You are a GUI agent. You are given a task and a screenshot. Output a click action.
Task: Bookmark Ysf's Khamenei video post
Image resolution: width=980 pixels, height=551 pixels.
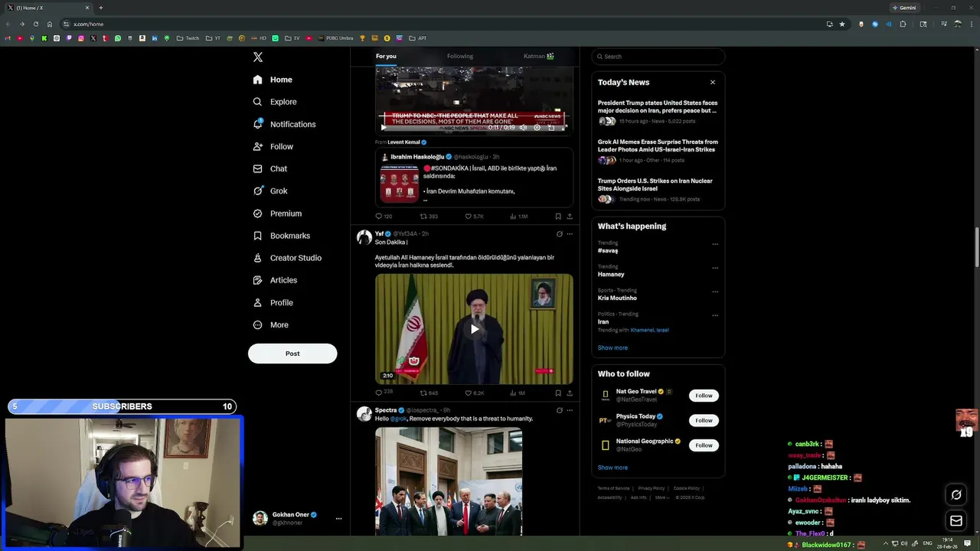[558, 393]
